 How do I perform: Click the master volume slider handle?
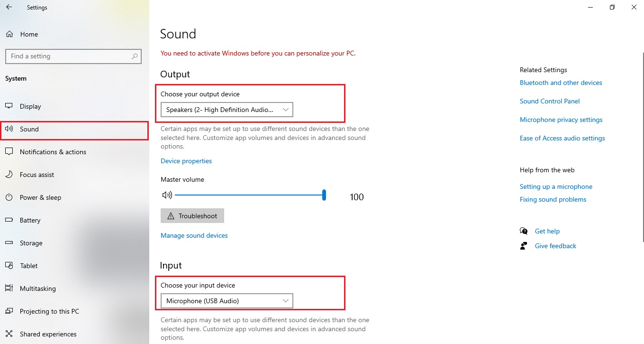tap(324, 195)
